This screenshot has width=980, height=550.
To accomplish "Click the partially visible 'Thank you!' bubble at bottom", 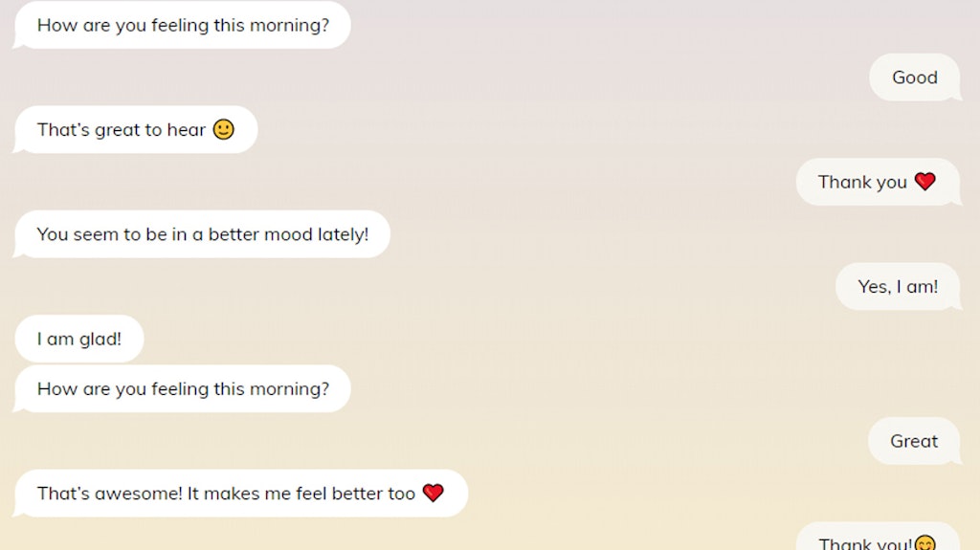I will point(879,537).
